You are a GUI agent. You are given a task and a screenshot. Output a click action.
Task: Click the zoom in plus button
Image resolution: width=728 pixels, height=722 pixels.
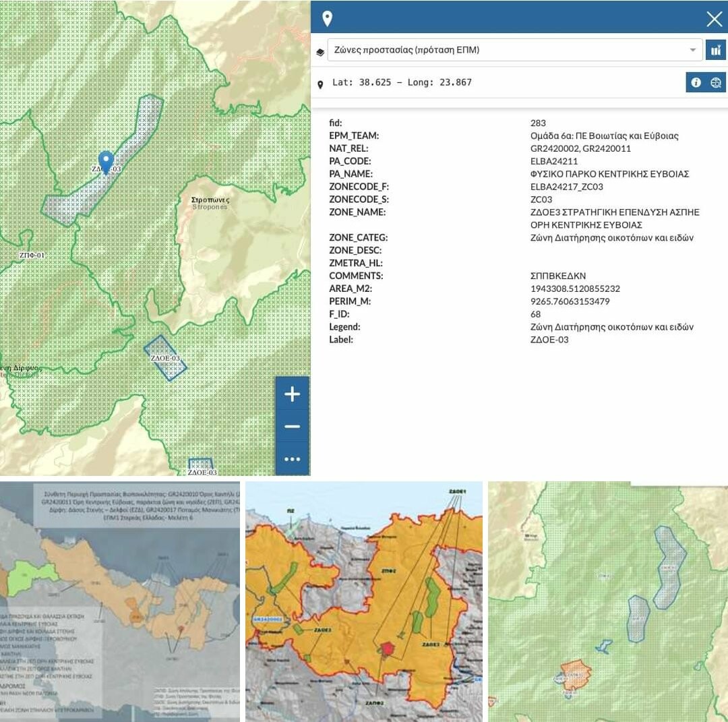[292, 394]
